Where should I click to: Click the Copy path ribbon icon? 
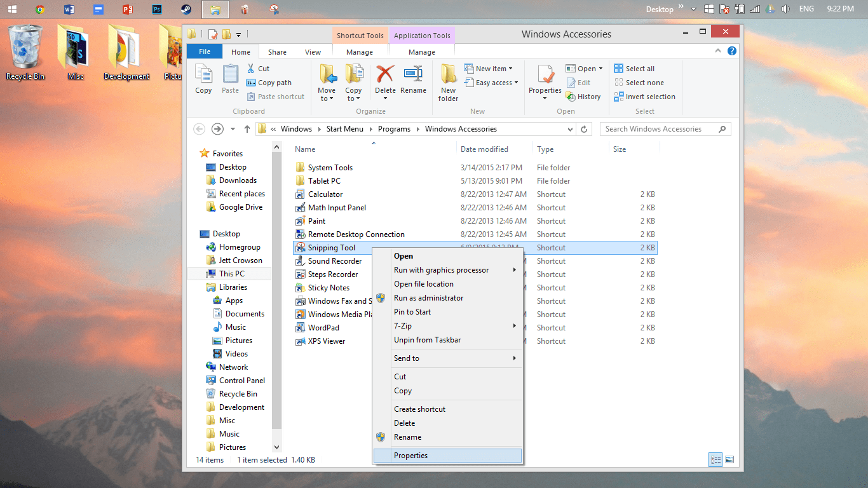[252, 83]
